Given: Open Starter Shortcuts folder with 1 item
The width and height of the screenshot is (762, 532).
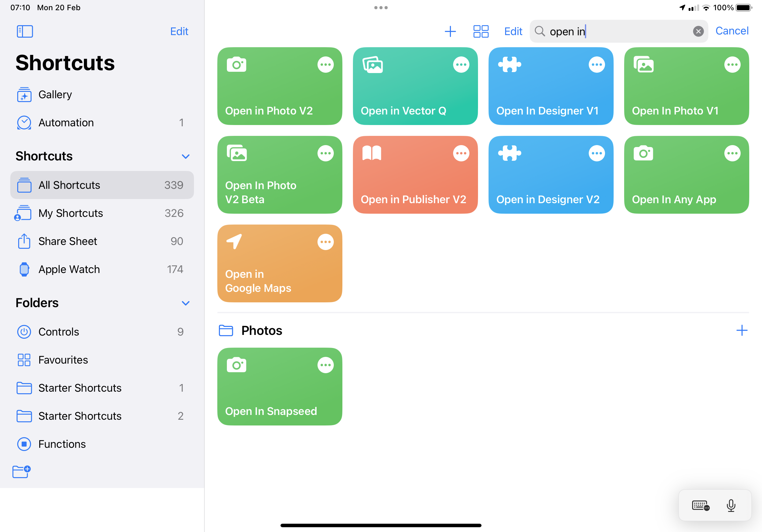Looking at the screenshot, I should point(102,388).
